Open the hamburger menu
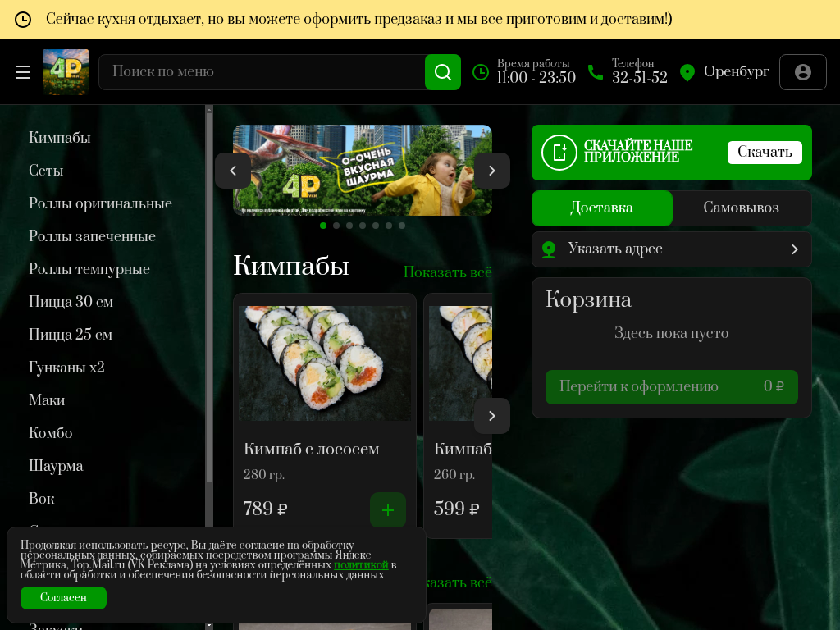The image size is (840, 630). pyautogui.click(x=22, y=72)
